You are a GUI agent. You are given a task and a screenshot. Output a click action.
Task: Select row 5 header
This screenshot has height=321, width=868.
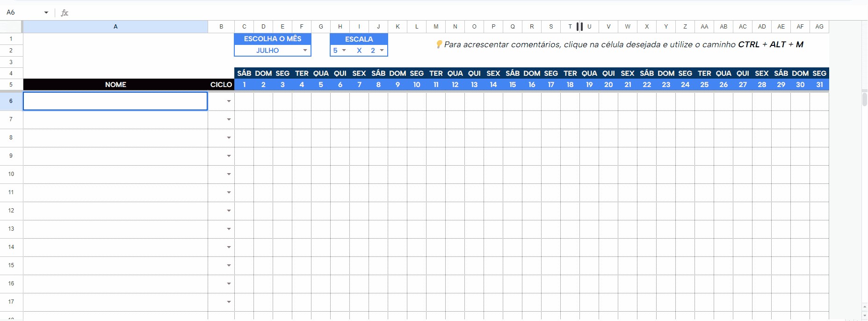tap(11, 85)
